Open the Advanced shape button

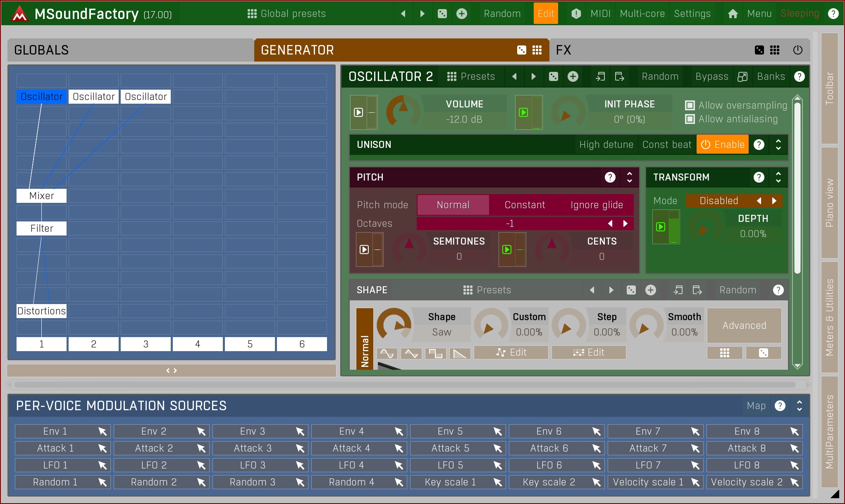tap(744, 326)
